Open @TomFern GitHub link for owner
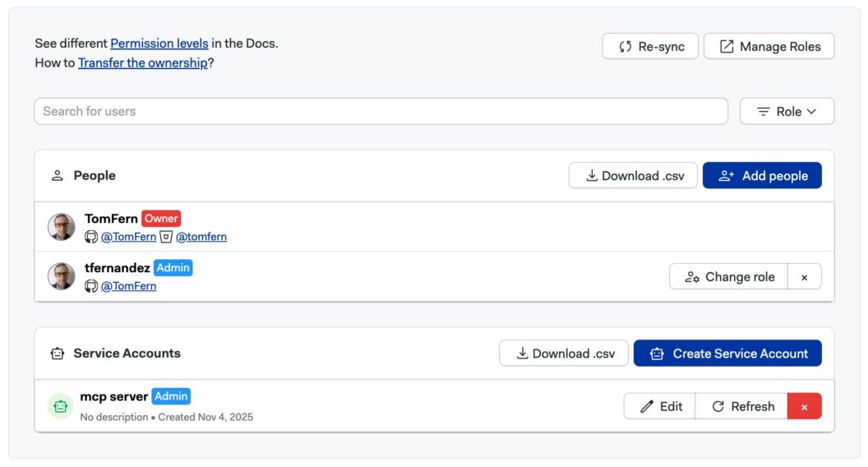This screenshot has width=868, height=467. pos(128,237)
